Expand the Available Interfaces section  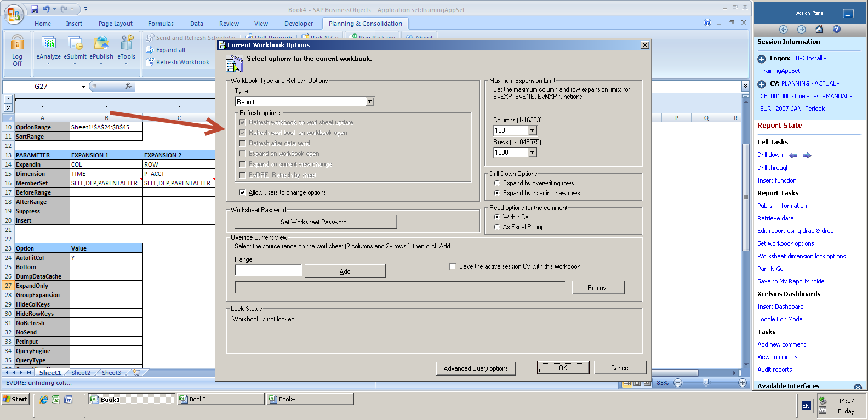tap(858, 387)
